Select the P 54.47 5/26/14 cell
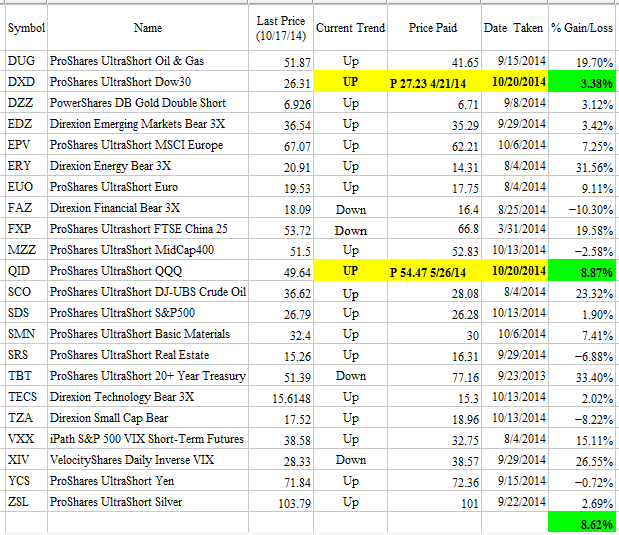Viewport: 619px width, 535px height. pos(434,271)
